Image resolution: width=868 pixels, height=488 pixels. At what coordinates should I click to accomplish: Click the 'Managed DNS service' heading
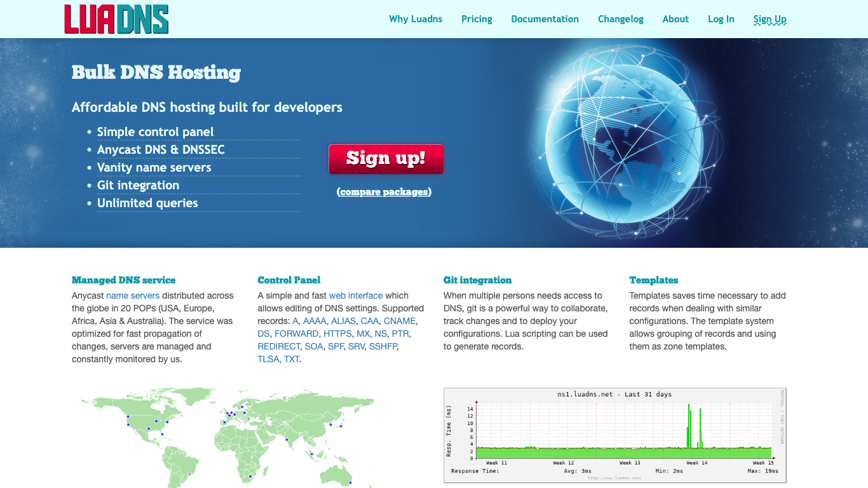point(123,280)
